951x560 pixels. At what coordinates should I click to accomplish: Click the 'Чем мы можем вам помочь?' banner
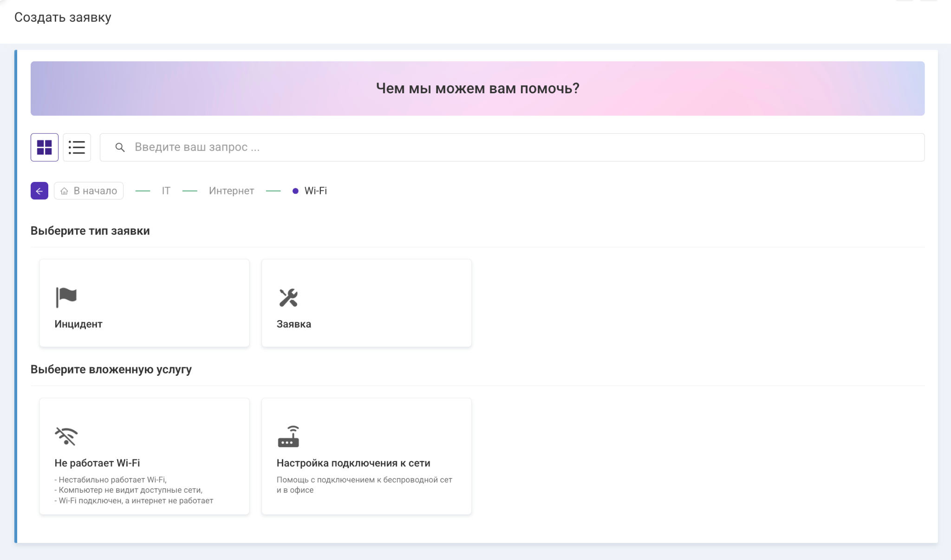tap(477, 88)
